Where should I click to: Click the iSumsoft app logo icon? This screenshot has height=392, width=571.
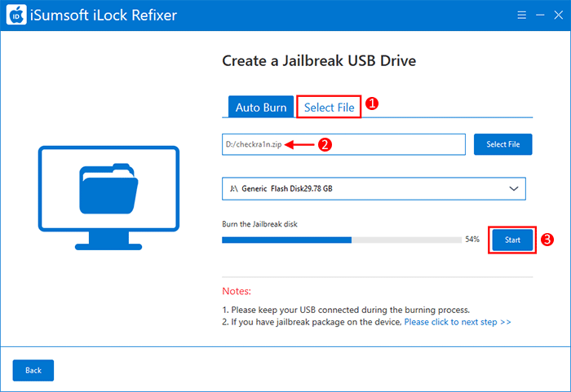[16, 15]
